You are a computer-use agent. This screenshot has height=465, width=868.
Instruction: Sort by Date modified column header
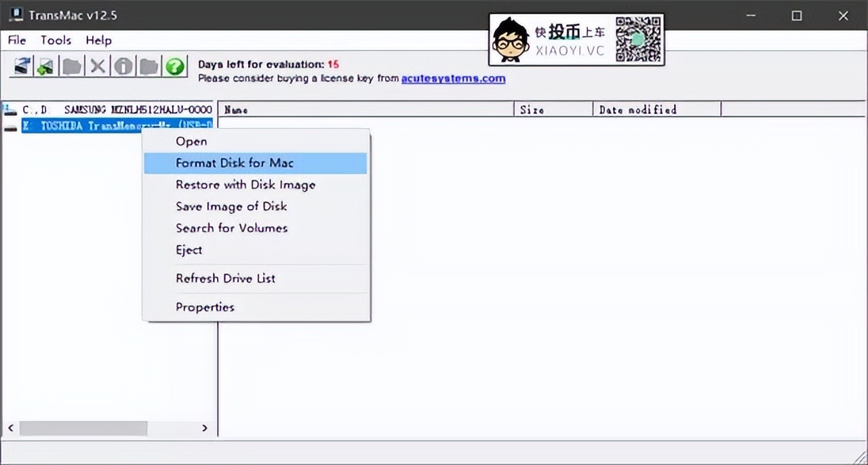point(656,109)
